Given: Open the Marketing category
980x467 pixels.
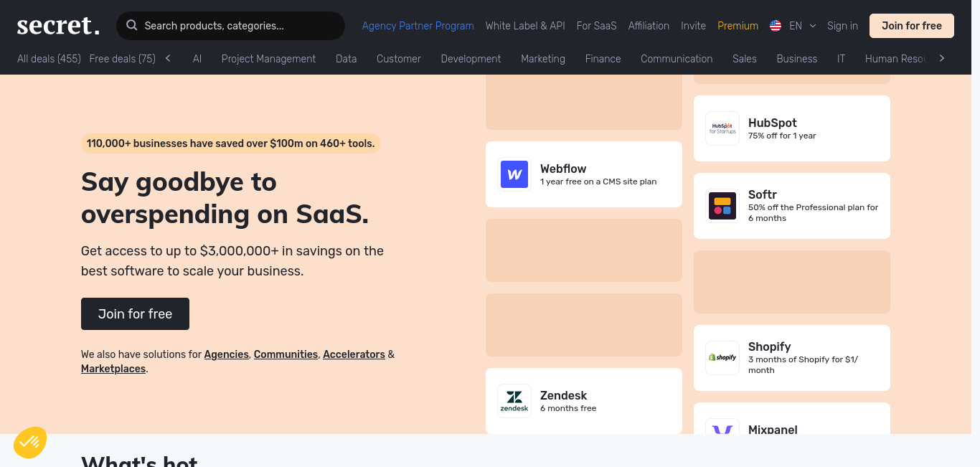Looking at the screenshot, I should [x=543, y=59].
